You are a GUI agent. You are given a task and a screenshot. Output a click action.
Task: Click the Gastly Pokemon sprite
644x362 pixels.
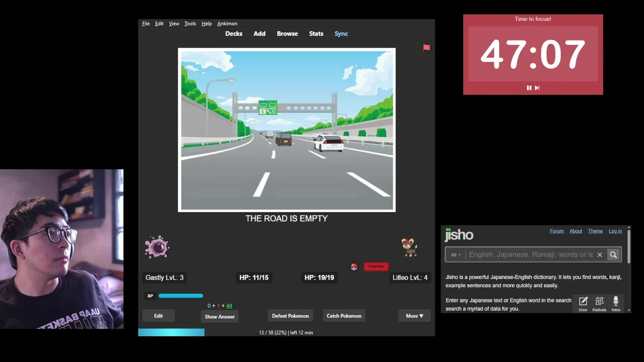point(157,247)
